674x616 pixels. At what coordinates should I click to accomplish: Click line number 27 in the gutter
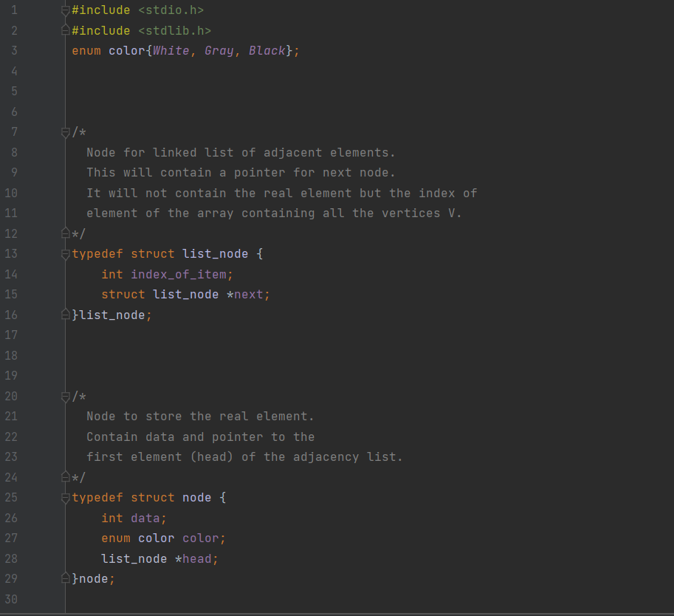click(11, 538)
